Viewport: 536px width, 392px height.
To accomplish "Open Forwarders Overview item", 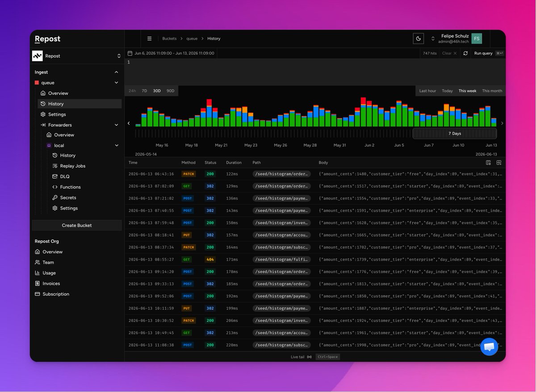I will pyautogui.click(x=64, y=135).
